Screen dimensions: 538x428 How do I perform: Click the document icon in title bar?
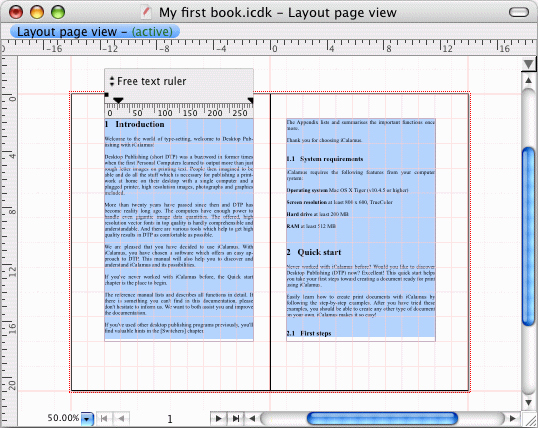point(147,12)
